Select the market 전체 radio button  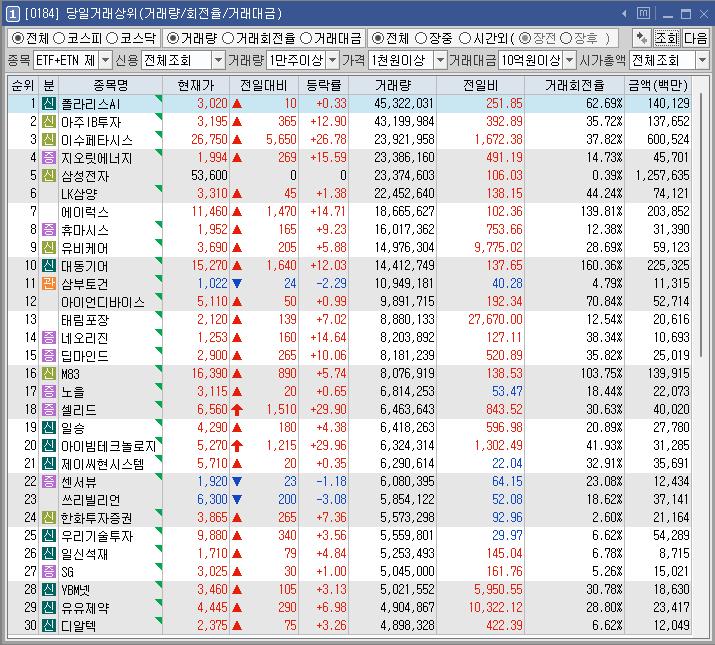[17, 38]
